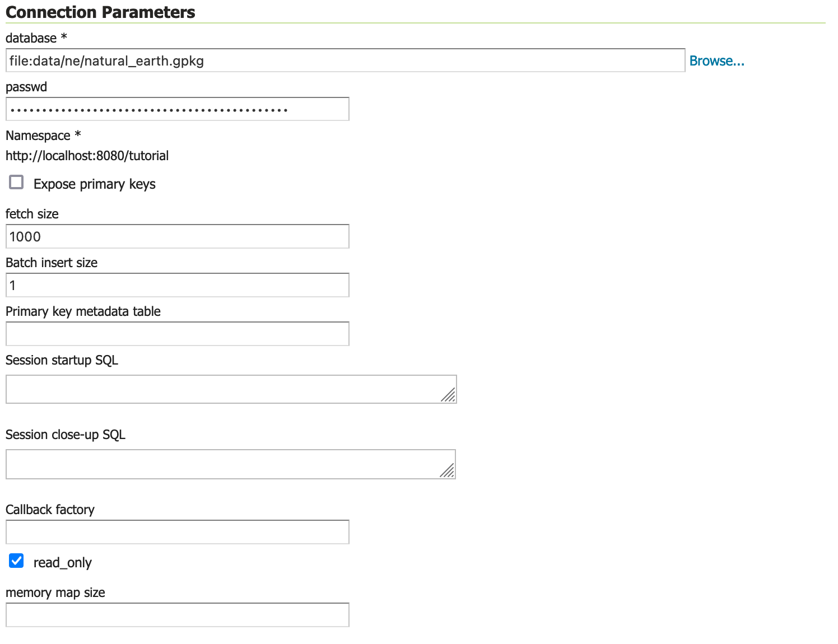Click the fetch size input box

(x=177, y=236)
